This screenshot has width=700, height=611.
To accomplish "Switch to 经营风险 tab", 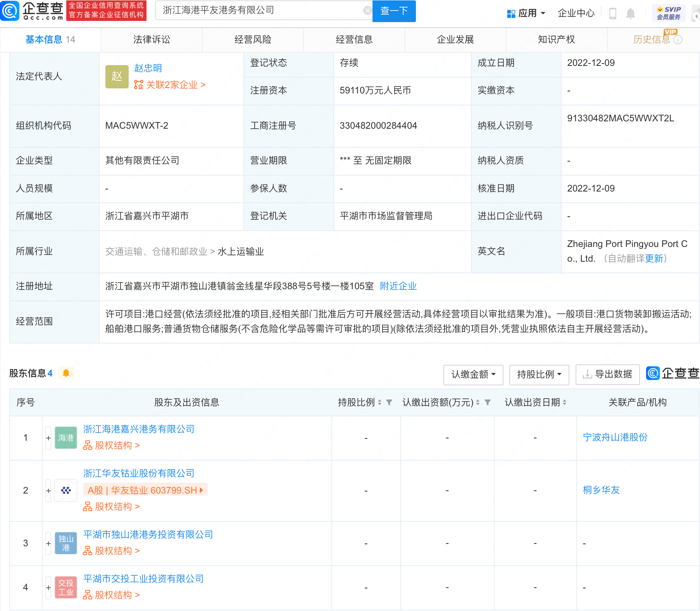I will pos(253,40).
